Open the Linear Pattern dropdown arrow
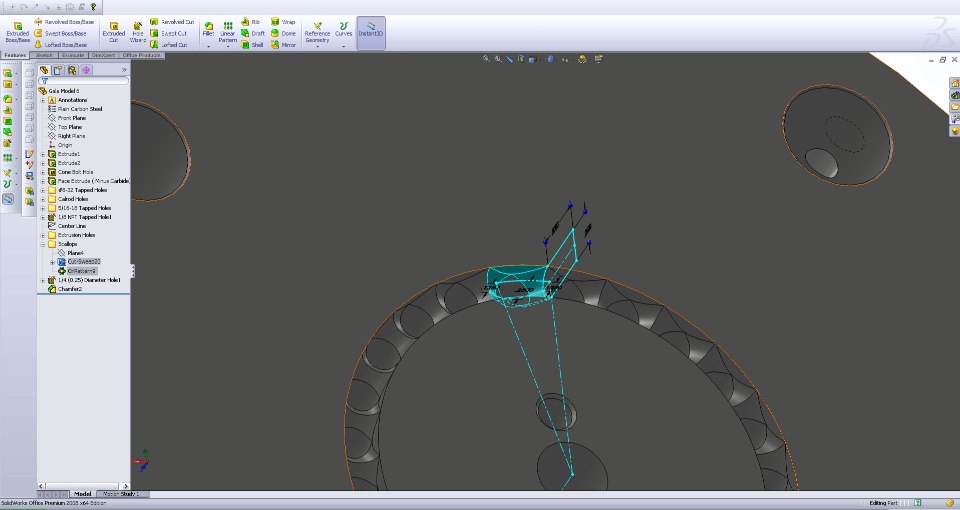Screen dimensions: 960x510 228,47
